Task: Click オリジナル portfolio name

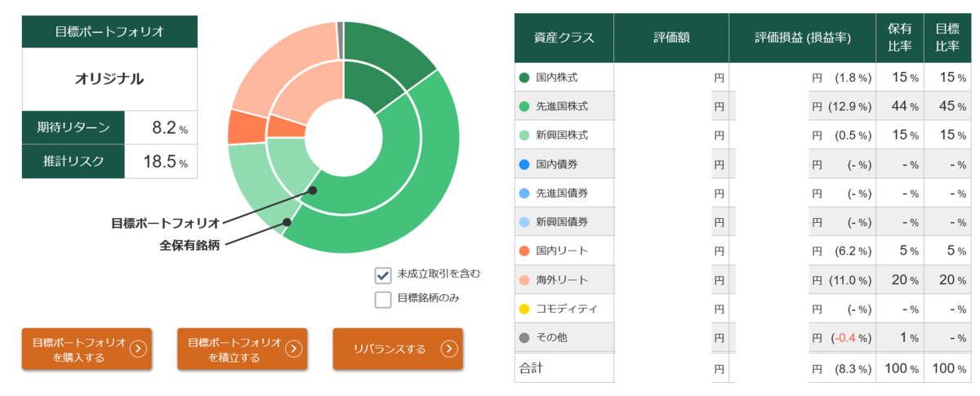Action: click(x=109, y=79)
